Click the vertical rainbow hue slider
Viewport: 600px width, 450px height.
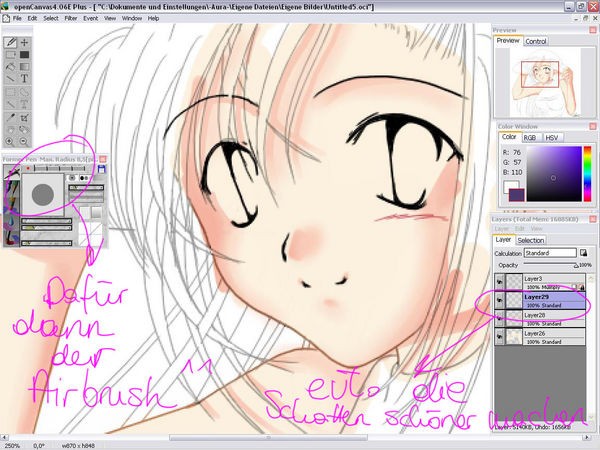pyautogui.click(x=587, y=170)
